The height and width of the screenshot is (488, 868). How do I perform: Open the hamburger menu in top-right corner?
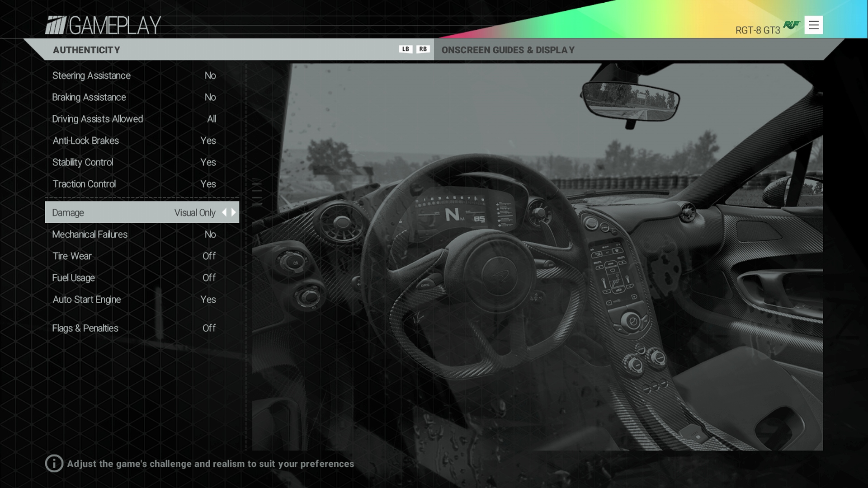click(x=814, y=25)
